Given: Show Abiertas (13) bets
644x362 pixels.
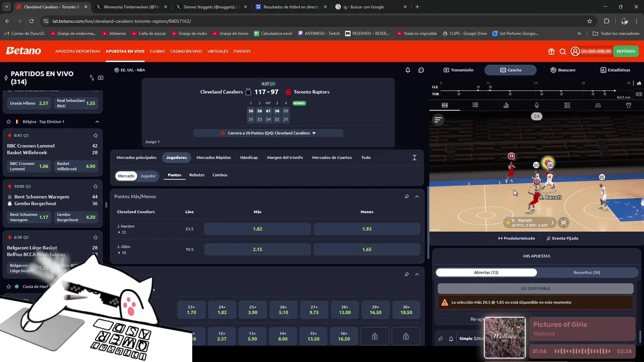Looking at the screenshot, I should [487, 273].
